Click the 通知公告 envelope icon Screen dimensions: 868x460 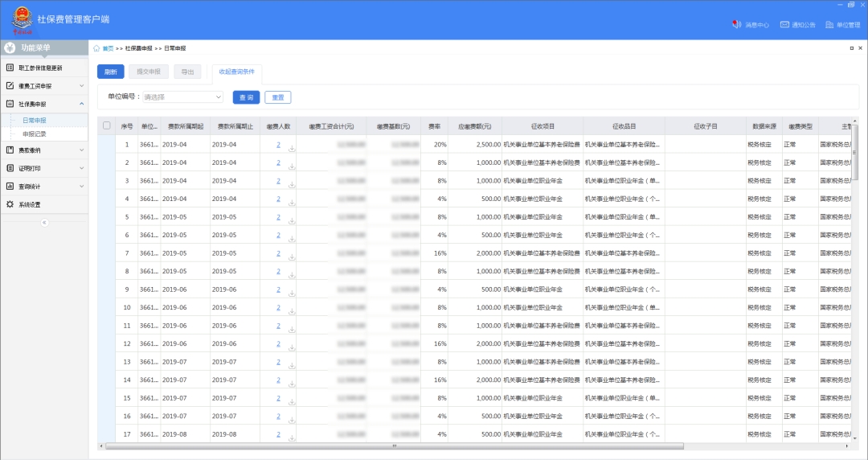(x=784, y=25)
